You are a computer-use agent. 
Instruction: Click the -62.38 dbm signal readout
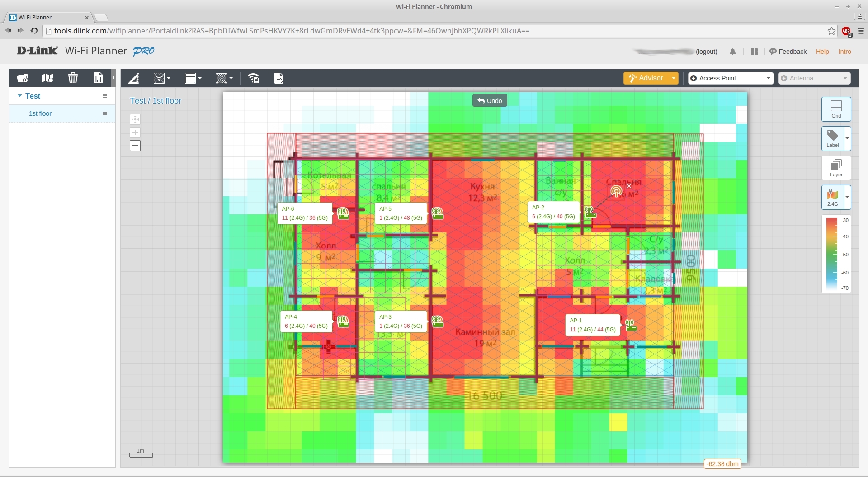pyautogui.click(x=722, y=464)
